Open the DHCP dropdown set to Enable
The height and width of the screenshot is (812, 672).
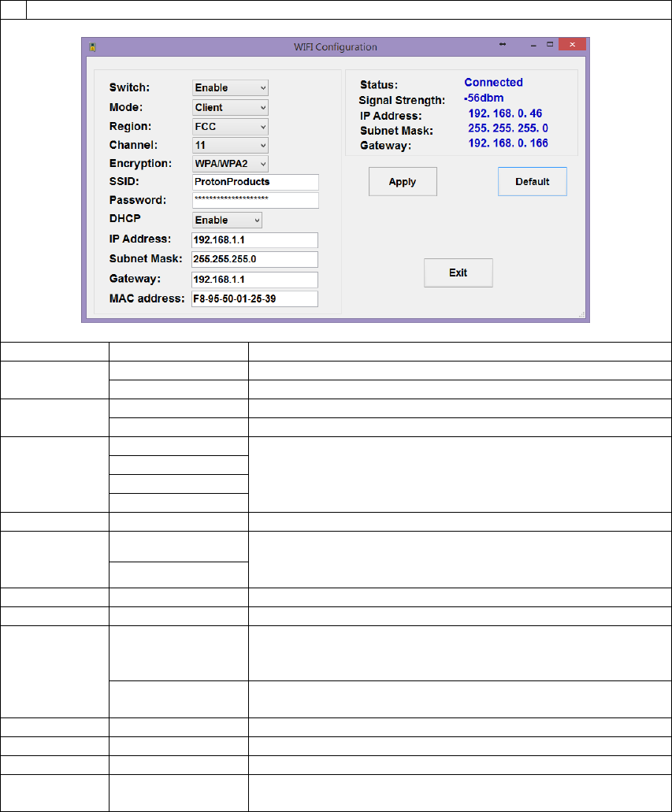pyautogui.click(x=227, y=220)
